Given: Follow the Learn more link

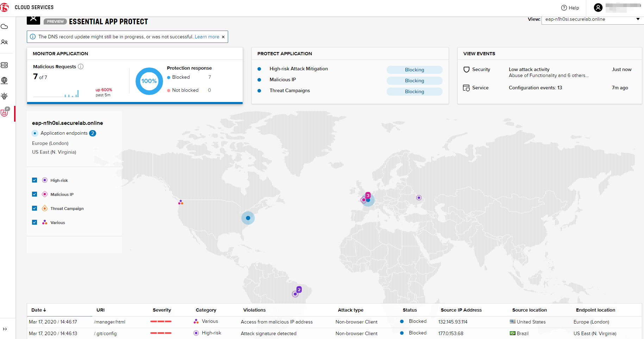Looking at the screenshot, I should point(207,37).
